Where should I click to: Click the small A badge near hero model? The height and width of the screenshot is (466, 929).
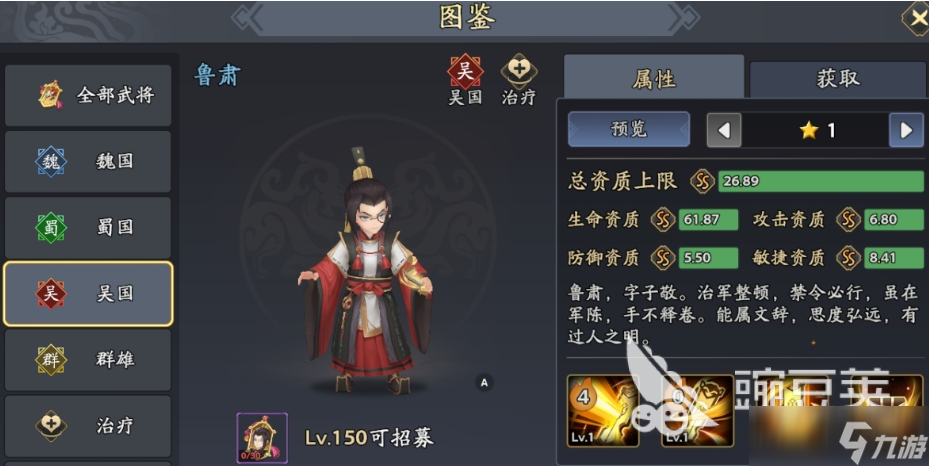[x=484, y=383]
